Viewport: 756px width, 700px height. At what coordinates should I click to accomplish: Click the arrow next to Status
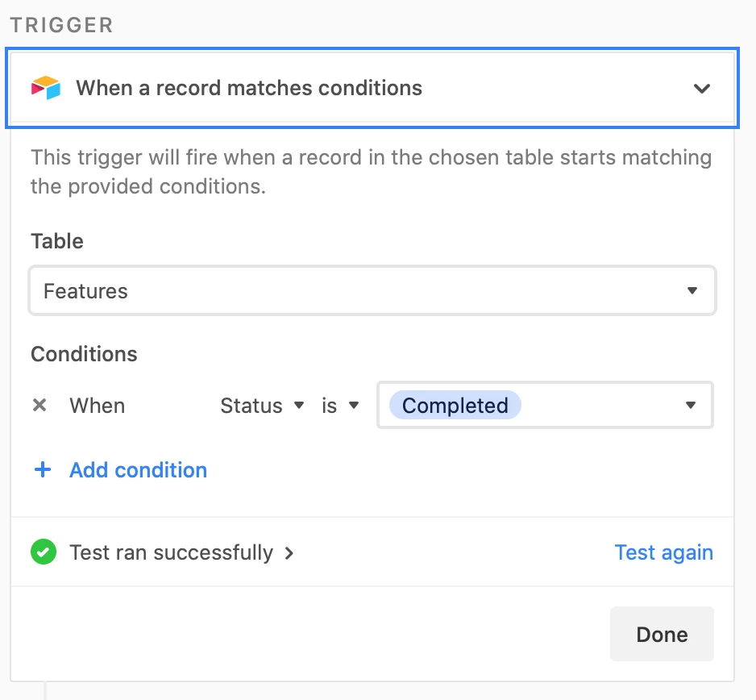coord(299,405)
